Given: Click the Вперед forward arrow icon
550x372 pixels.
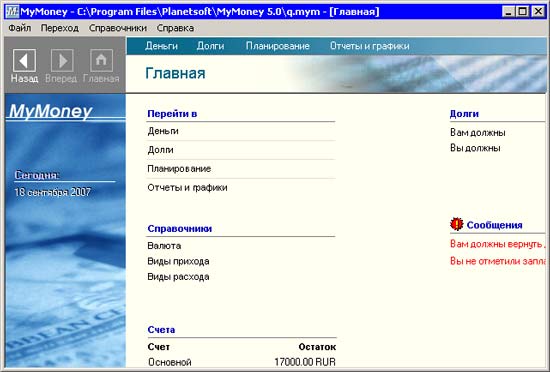Looking at the screenshot, I should 62,60.
